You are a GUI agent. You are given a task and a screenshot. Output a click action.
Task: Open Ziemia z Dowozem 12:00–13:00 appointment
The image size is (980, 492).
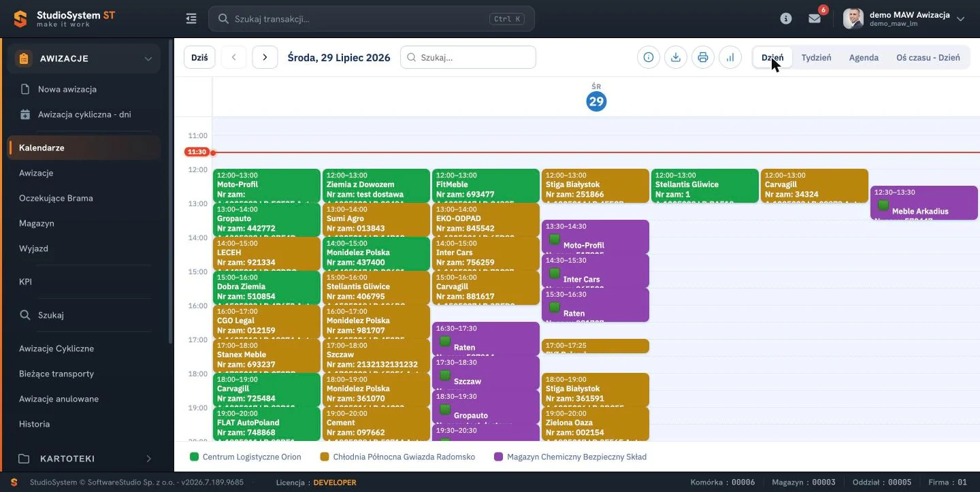pyautogui.click(x=376, y=186)
